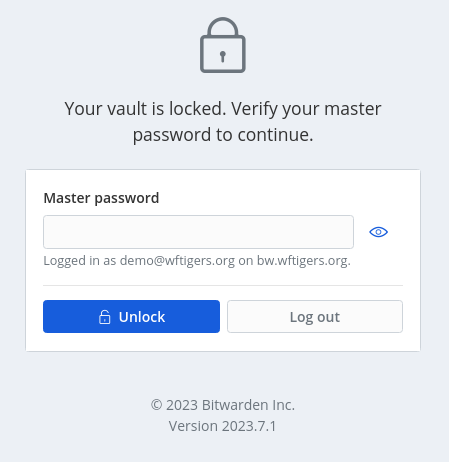
Task: Click the "© 2023 Bitwarden Inc." footer text
Action: (x=223, y=405)
